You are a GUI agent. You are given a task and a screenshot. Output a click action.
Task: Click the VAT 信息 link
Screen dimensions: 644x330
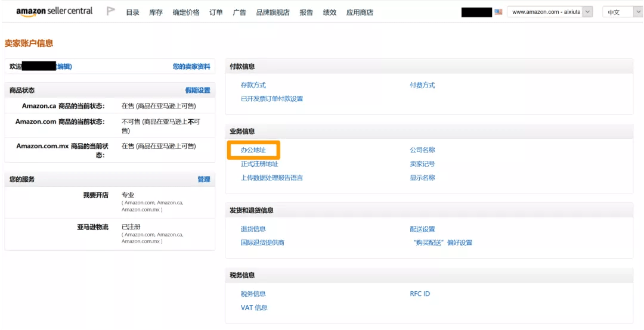coord(254,308)
